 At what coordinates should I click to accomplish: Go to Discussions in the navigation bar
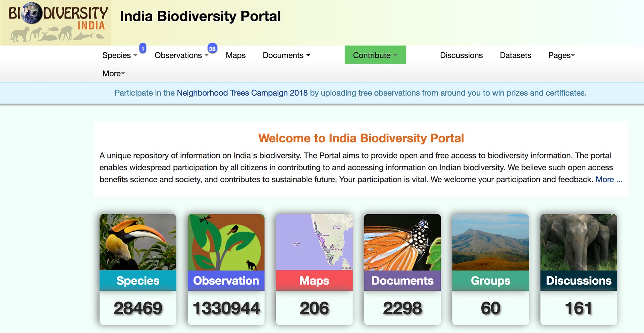tap(461, 55)
